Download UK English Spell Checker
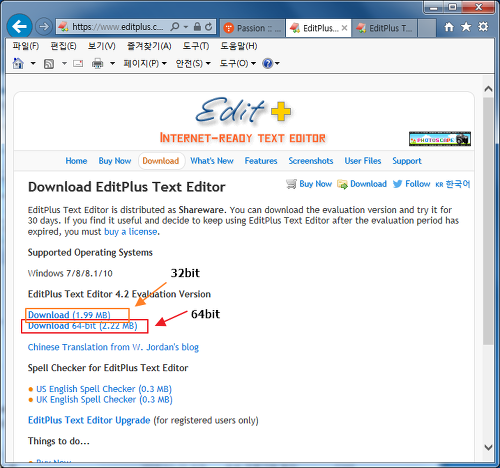 [104, 400]
